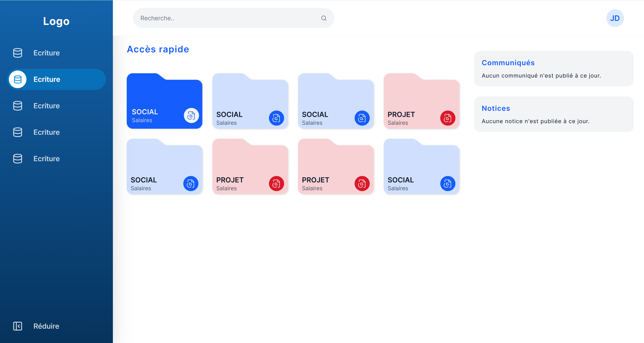
Task: Select the document icon on the bottom-right SOCIAL folder
Action: [447, 184]
